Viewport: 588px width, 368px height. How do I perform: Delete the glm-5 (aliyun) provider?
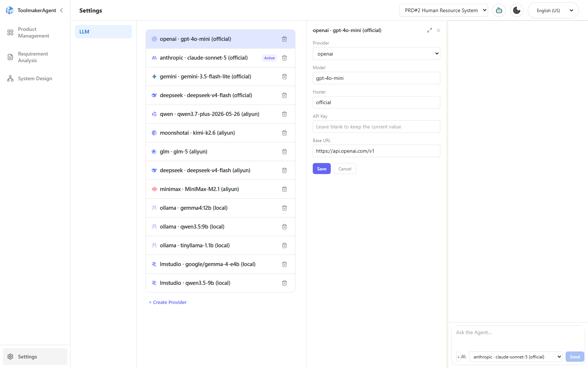(284, 152)
